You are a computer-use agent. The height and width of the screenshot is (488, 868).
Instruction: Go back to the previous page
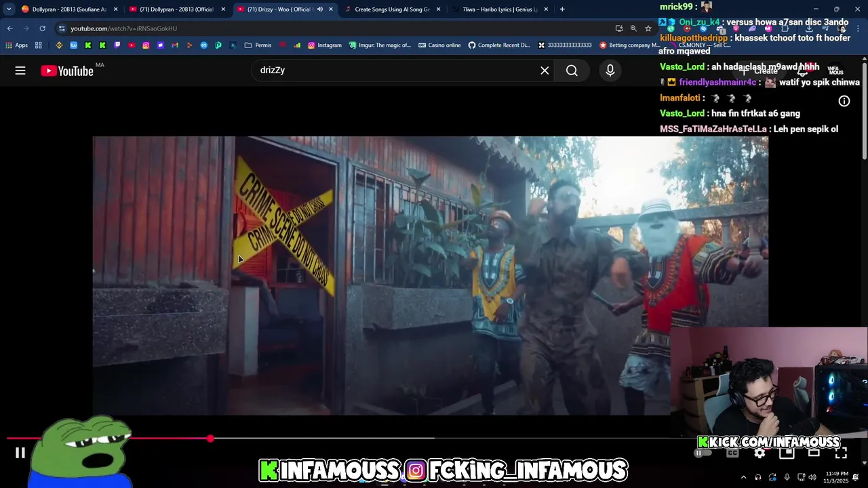(x=9, y=28)
